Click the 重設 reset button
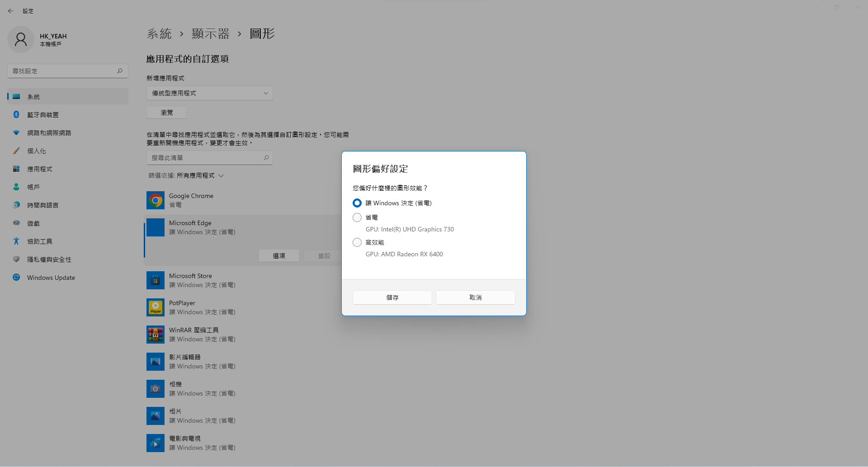This screenshot has width=868, height=467. pos(324,256)
